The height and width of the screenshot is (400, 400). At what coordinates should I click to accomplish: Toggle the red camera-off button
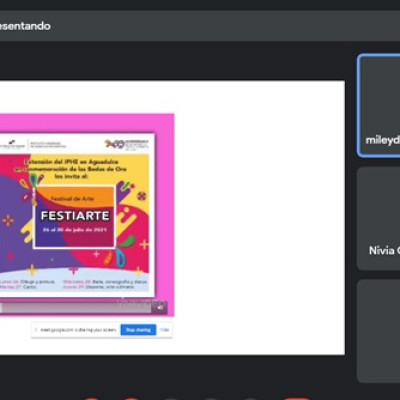point(132,398)
